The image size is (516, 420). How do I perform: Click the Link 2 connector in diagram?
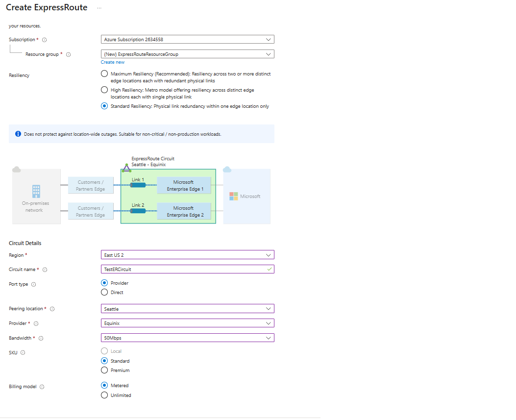[x=138, y=211]
